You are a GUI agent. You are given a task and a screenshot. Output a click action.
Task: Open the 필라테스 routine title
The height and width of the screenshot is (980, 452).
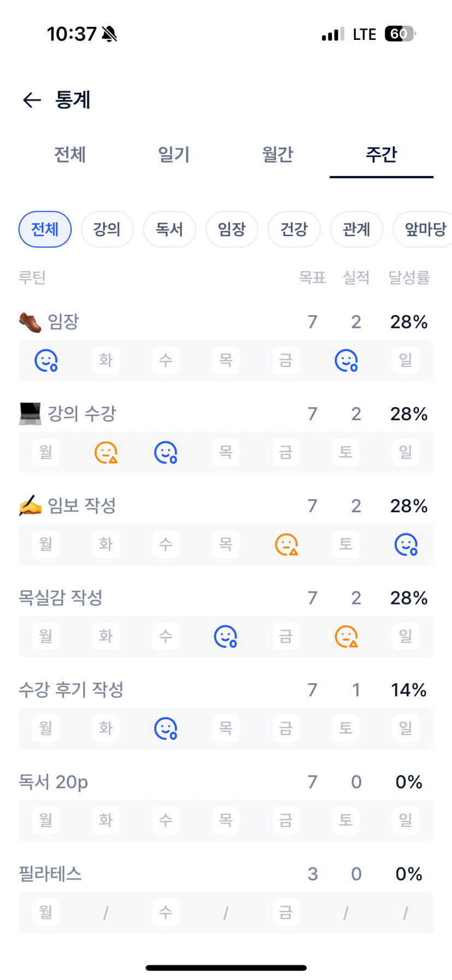pyautogui.click(x=50, y=873)
